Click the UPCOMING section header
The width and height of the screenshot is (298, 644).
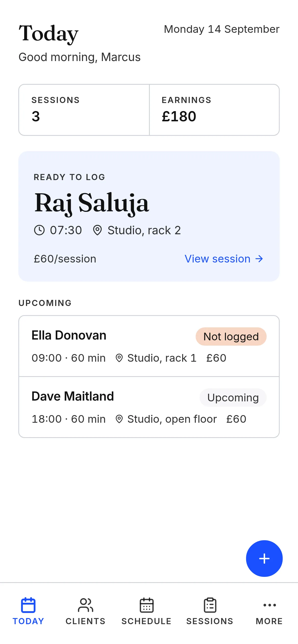pyautogui.click(x=45, y=303)
